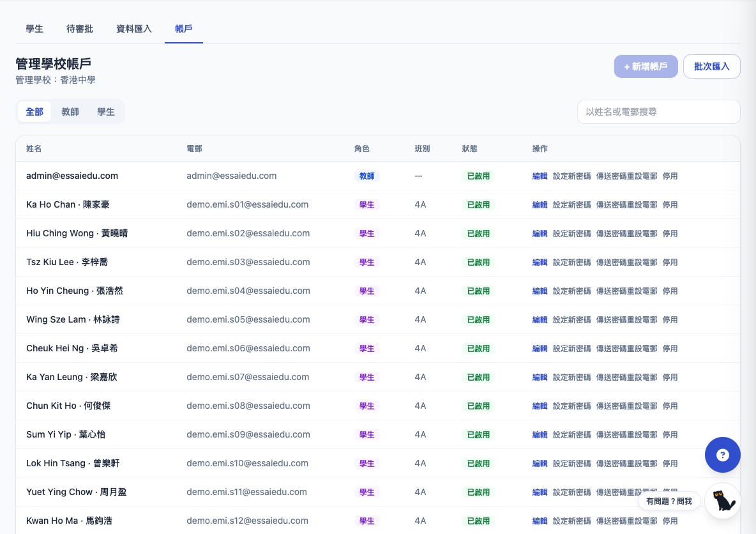
Task: Edit Kwan Ho Ma's account
Action: pos(540,521)
